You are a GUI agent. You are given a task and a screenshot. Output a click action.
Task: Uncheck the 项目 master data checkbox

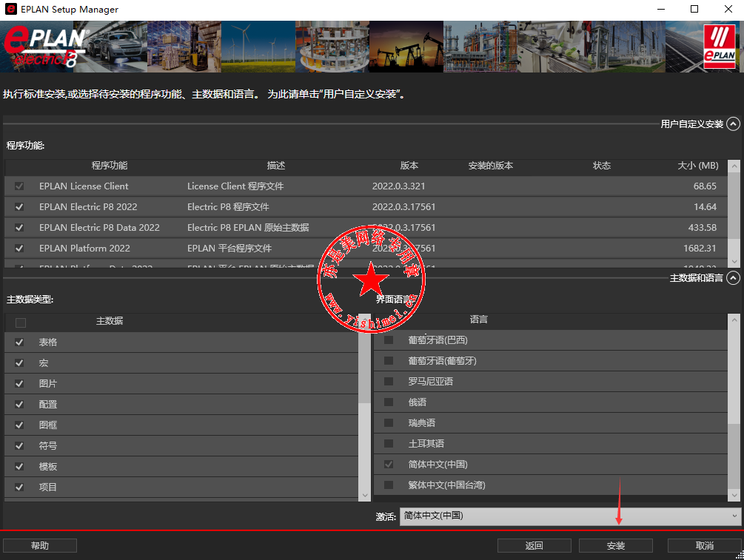(x=19, y=487)
